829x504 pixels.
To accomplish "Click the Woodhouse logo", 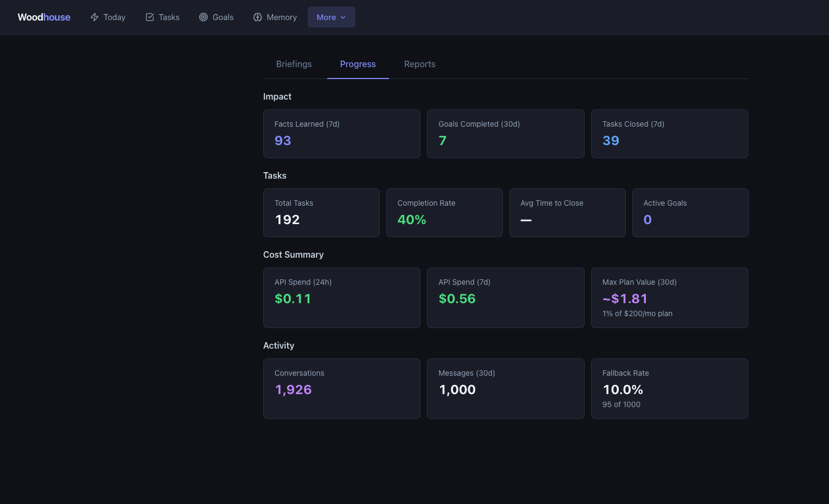I will (x=44, y=17).
